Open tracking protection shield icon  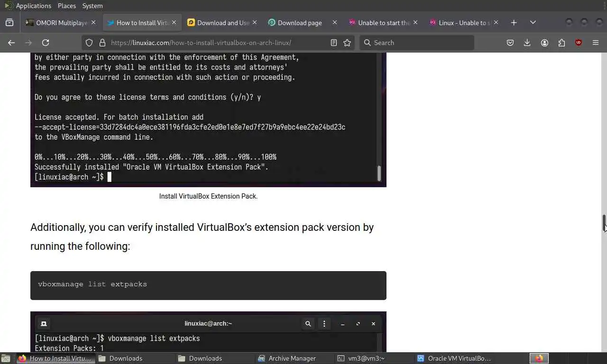point(89,43)
